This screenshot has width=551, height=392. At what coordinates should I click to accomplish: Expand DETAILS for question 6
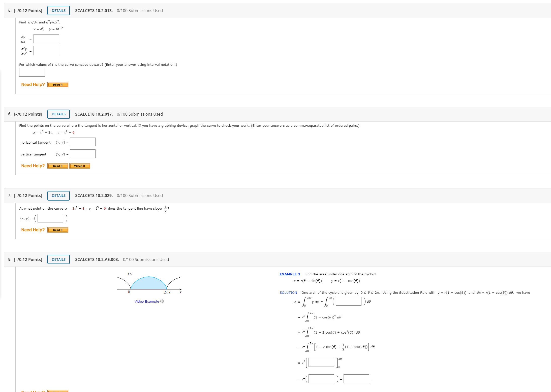(58, 114)
